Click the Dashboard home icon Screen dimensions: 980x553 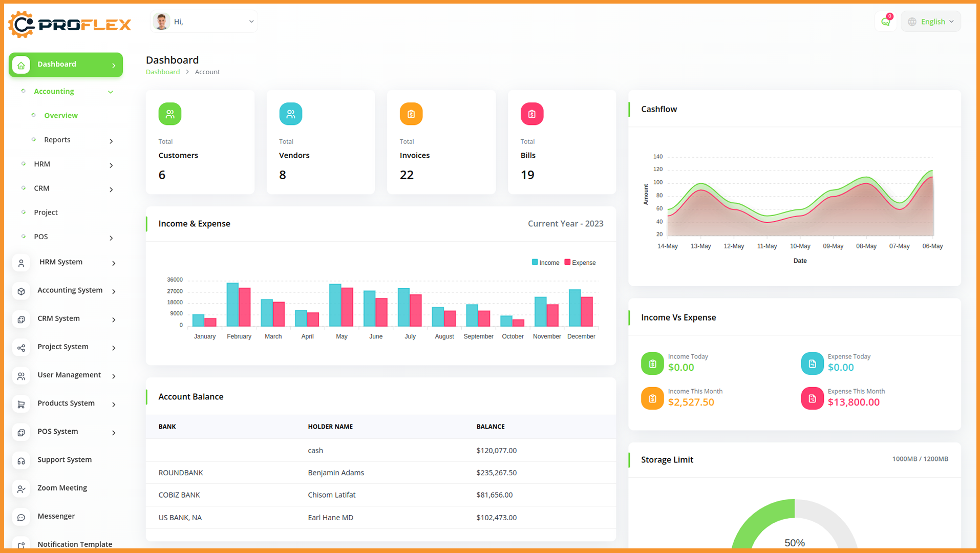click(x=21, y=65)
